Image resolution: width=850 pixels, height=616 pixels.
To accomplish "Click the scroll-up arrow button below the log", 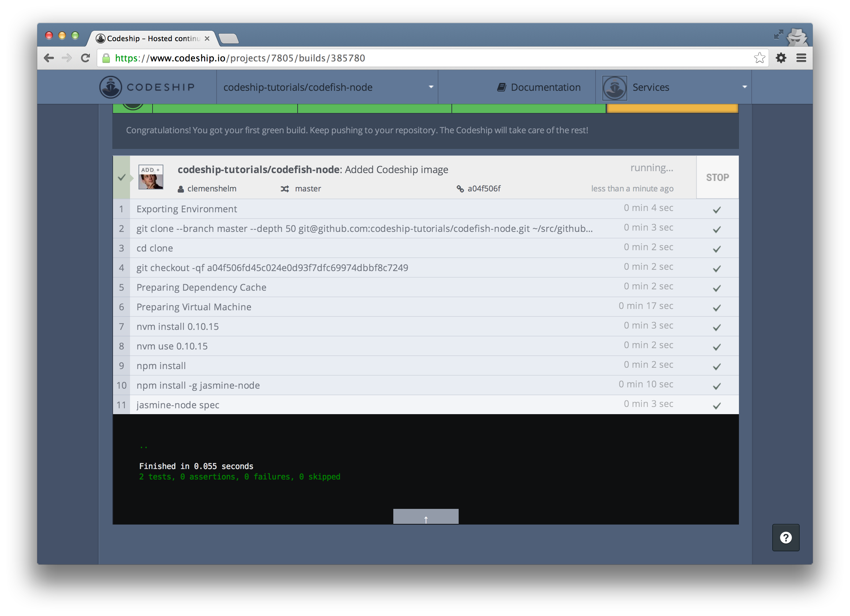I will [425, 517].
